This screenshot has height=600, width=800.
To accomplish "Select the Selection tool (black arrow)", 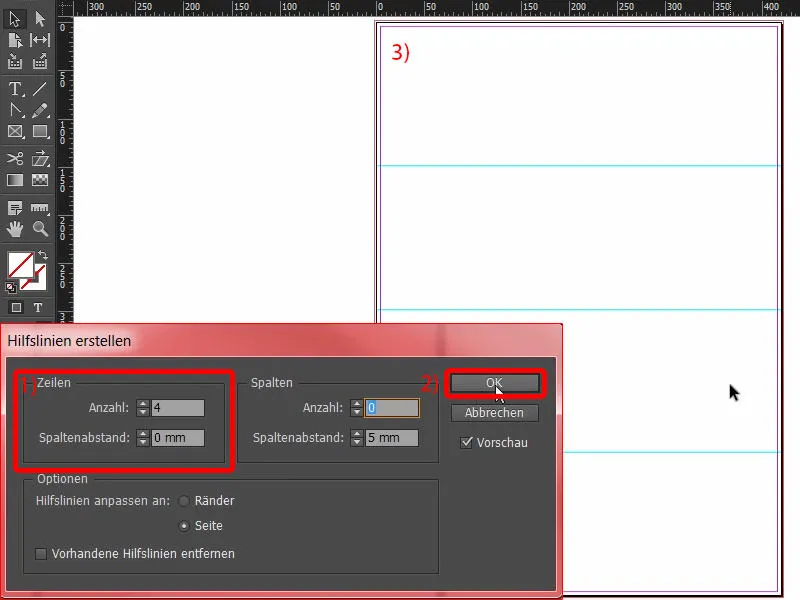I will (16, 18).
